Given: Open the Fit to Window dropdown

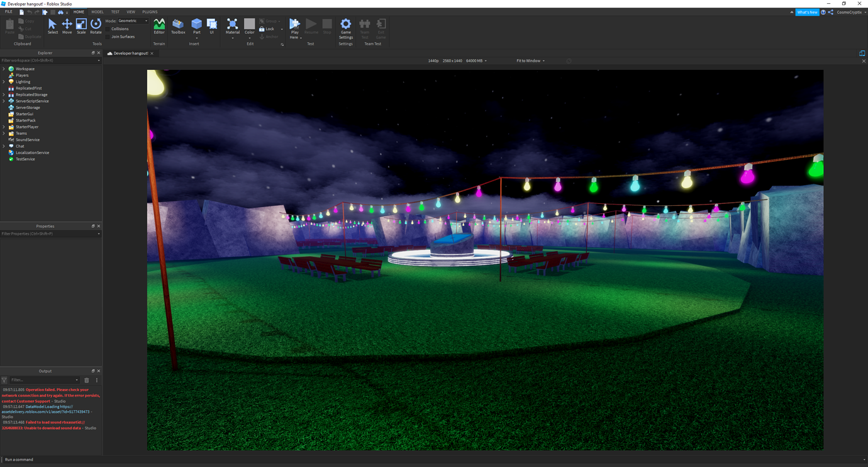Looking at the screenshot, I should tap(530, 61).
